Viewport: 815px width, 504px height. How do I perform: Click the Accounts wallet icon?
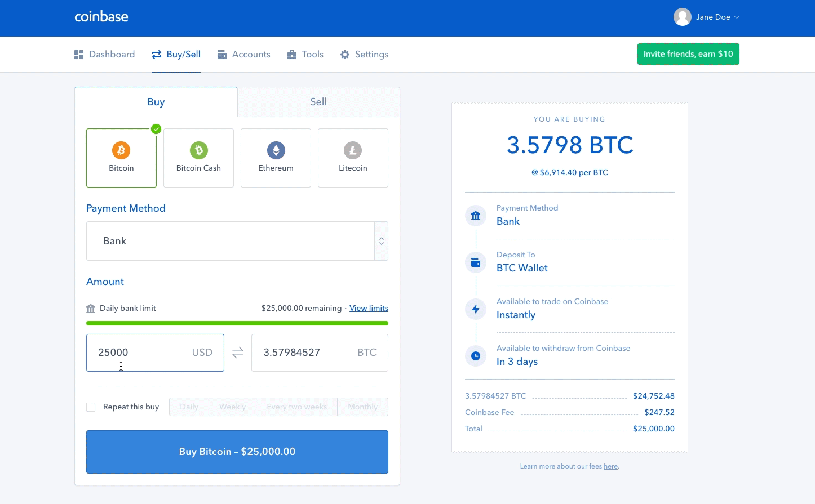click(x=222, y=55)
